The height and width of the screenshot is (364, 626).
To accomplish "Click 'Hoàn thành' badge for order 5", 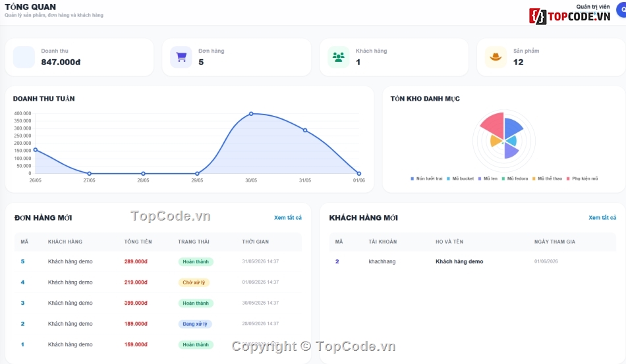I will [196, 262].
